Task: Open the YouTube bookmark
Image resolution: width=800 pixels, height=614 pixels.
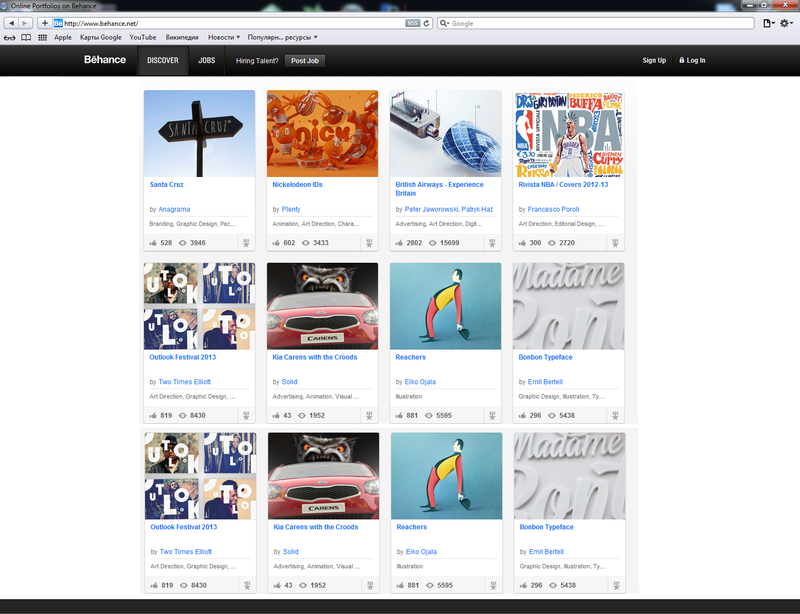Action: pos(143,37)
